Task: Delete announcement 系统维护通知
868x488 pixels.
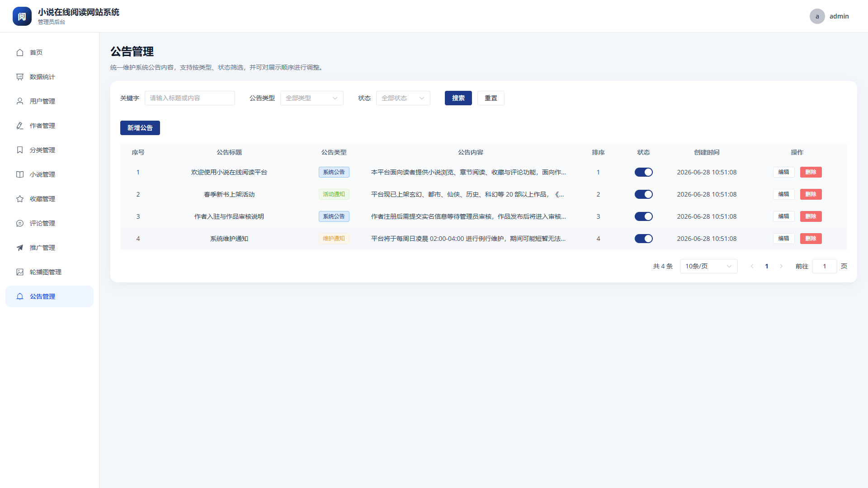Action: 811,239
